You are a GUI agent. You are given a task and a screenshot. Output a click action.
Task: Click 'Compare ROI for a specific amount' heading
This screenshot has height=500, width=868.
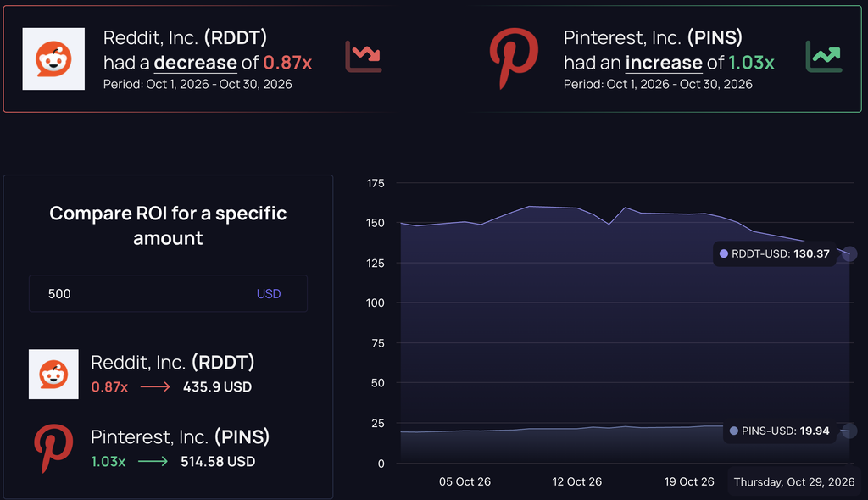[x=168, y=225]
